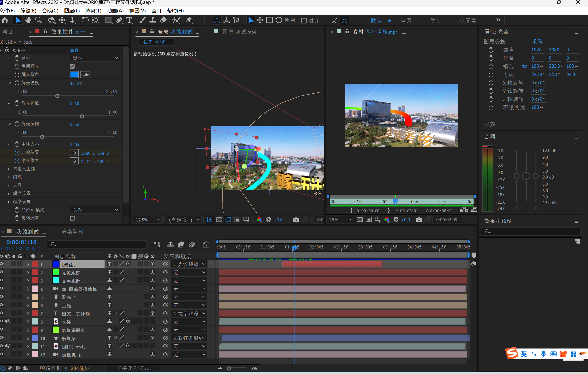
Task: Hide the 光流跟踪 layer with eye toggle
Action: (2, 272)
